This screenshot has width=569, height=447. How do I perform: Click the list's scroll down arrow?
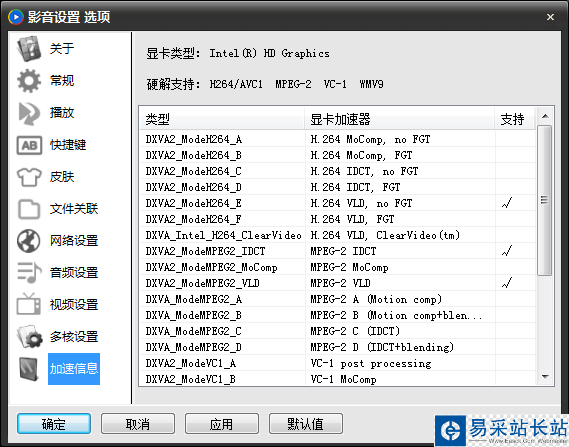(x=545, y=377)
